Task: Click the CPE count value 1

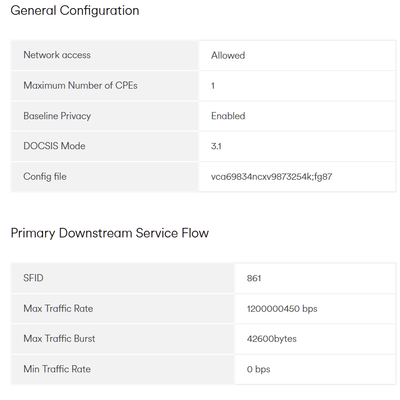Action: 213,86
